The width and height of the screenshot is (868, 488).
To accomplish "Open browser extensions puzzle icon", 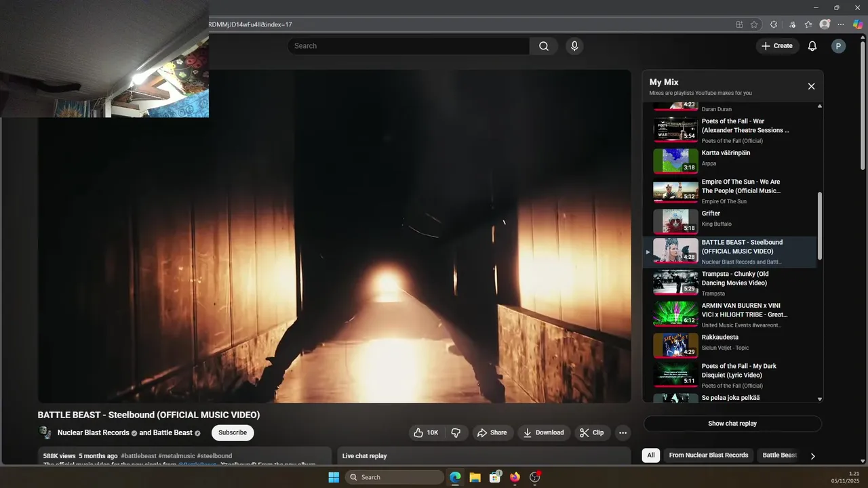I will [774, 24].
